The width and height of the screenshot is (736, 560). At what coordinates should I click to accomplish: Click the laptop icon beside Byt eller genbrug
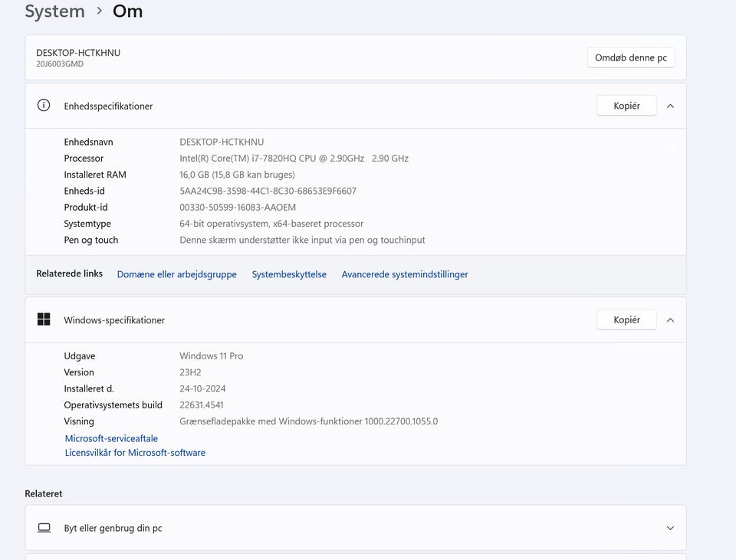pos(44,528)
